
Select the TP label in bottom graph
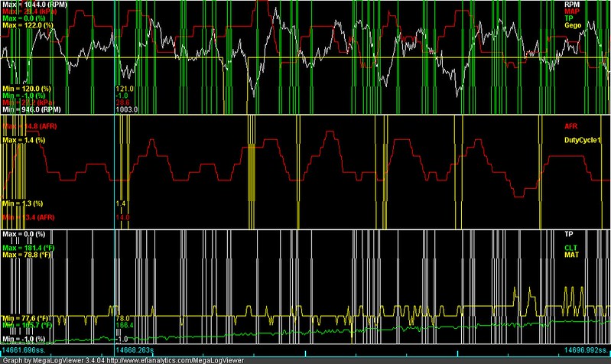coord(568,234)
